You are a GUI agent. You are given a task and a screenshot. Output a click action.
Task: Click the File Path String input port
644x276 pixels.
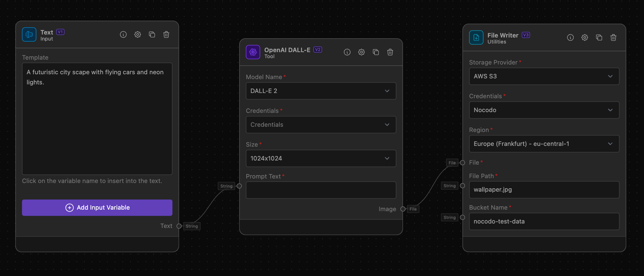click(x=463, y=186)
